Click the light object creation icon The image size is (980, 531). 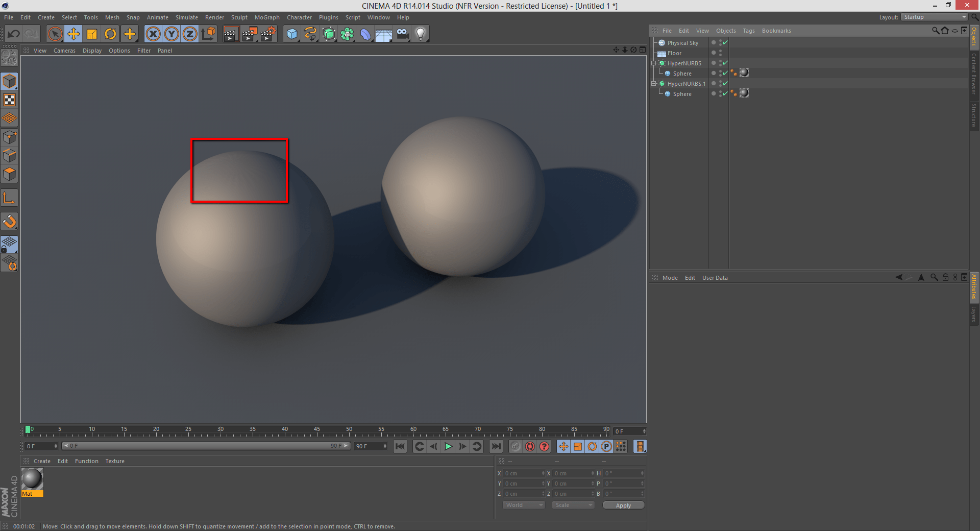(x=420, y=34)
